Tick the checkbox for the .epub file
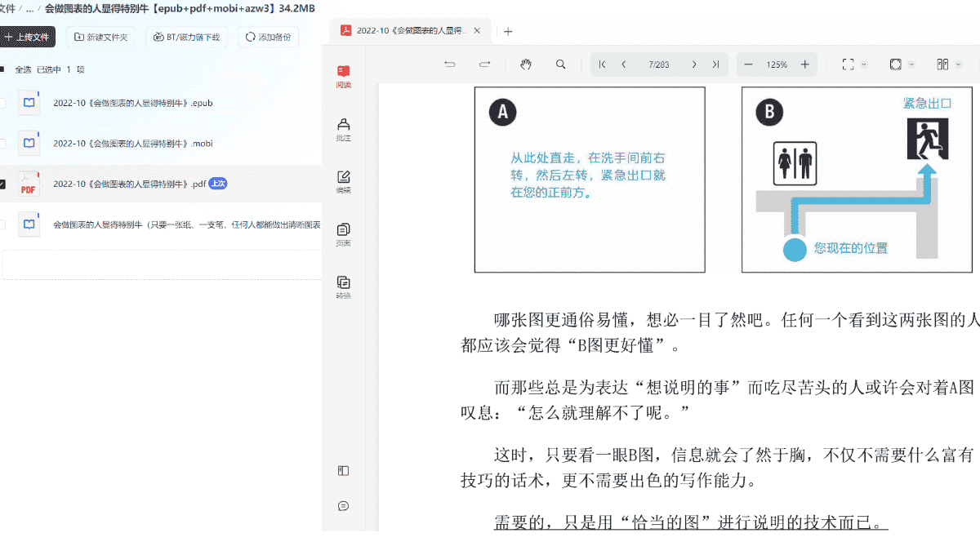This screenshot has height=542, width=980. pyautogui.click(x=2, y=104)
